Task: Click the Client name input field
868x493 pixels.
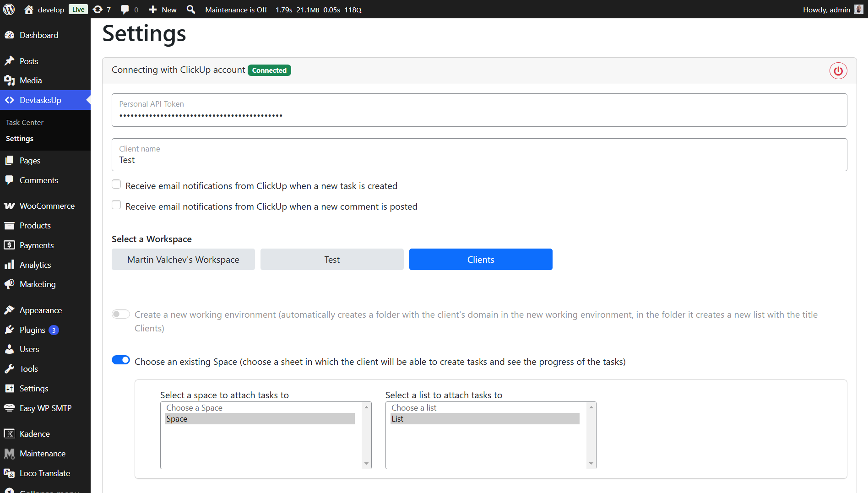Action: coord(479,155)
